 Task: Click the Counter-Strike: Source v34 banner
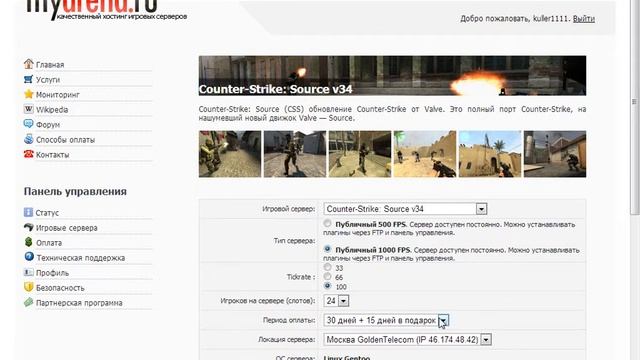392,76
